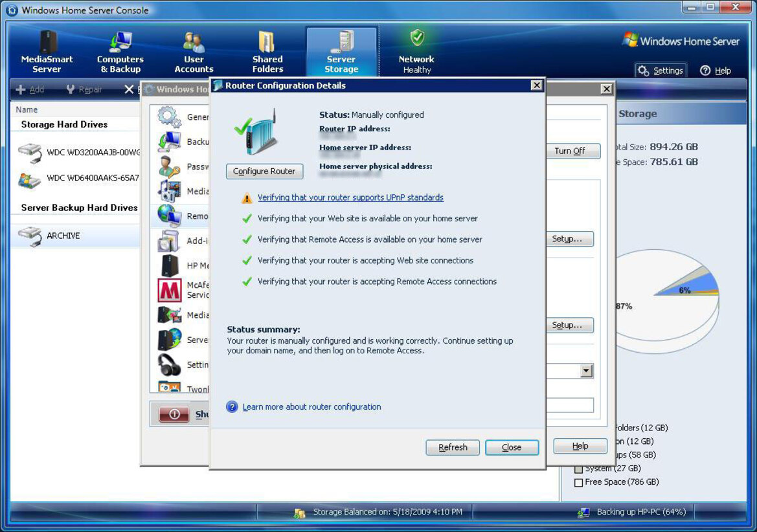
Task: Click Web site available green checkmark
Action: (247, 219)
